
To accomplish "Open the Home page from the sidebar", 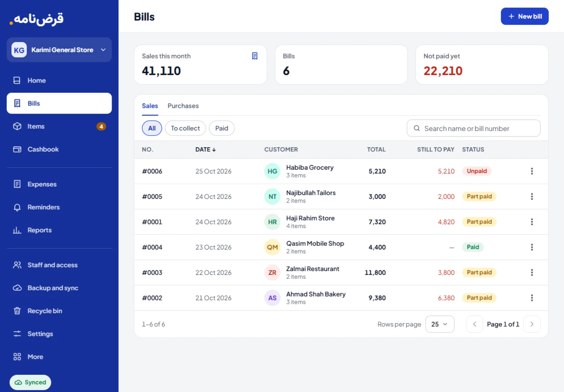I will tap(59, 81).
